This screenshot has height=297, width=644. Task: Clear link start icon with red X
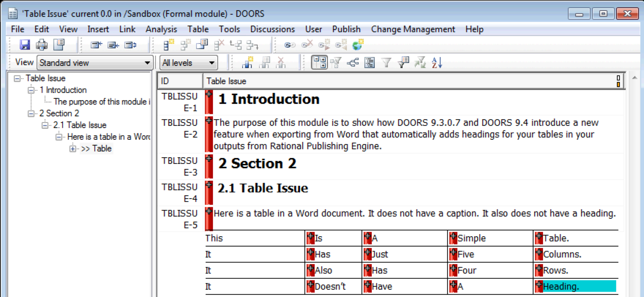click(x=307, y=45)
